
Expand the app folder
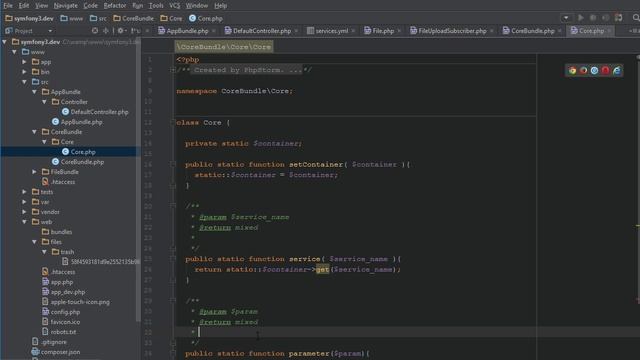coord(24,62)
